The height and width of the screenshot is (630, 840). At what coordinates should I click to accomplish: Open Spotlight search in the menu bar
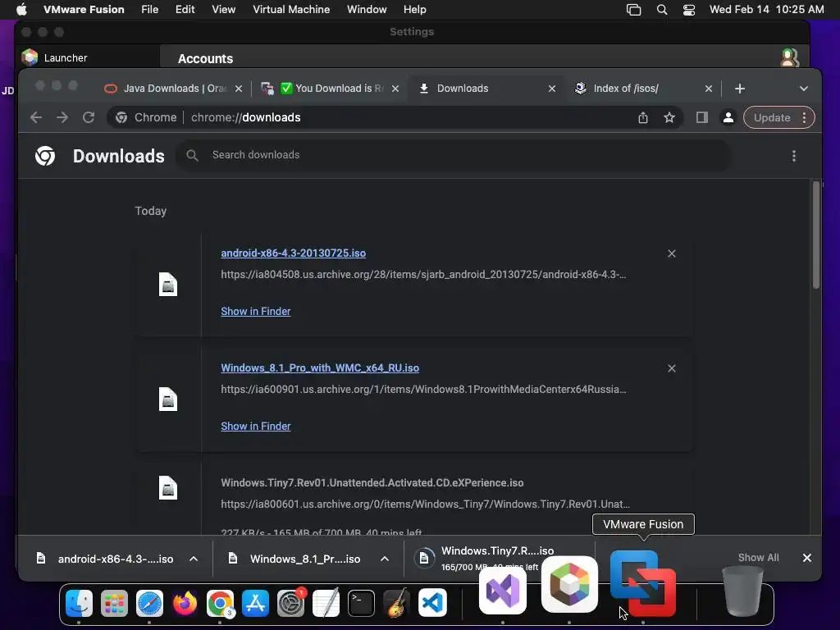(662, 10)
